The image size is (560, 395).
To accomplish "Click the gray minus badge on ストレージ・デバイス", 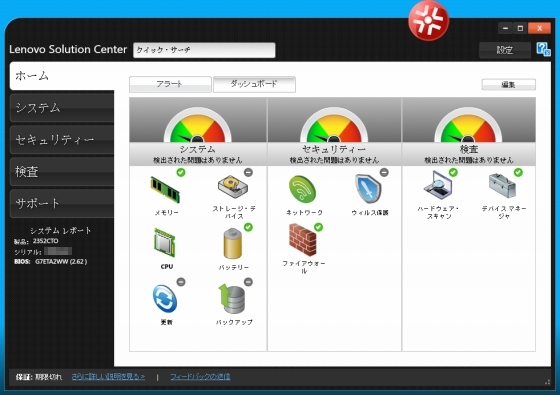I will click(x=248, y=172).
